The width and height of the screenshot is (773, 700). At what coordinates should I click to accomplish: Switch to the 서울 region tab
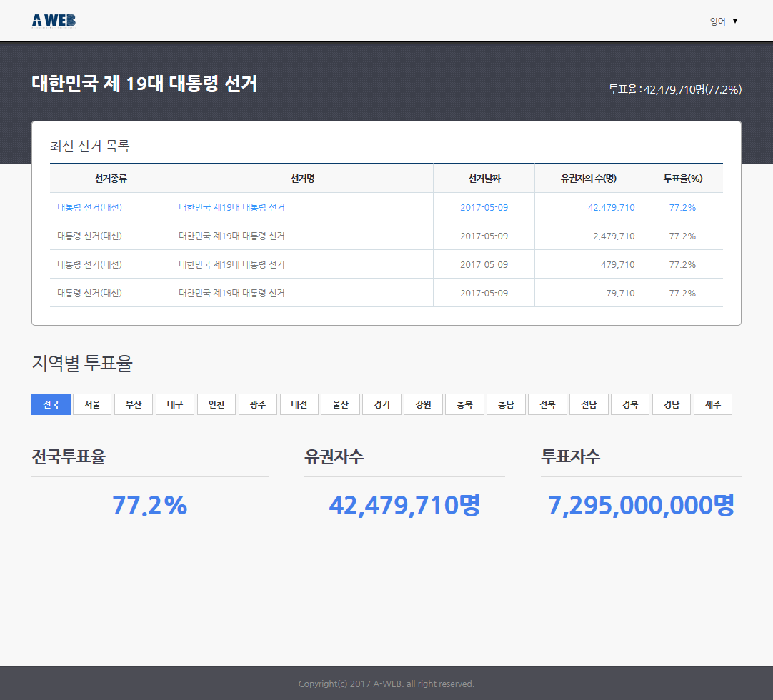92,404
